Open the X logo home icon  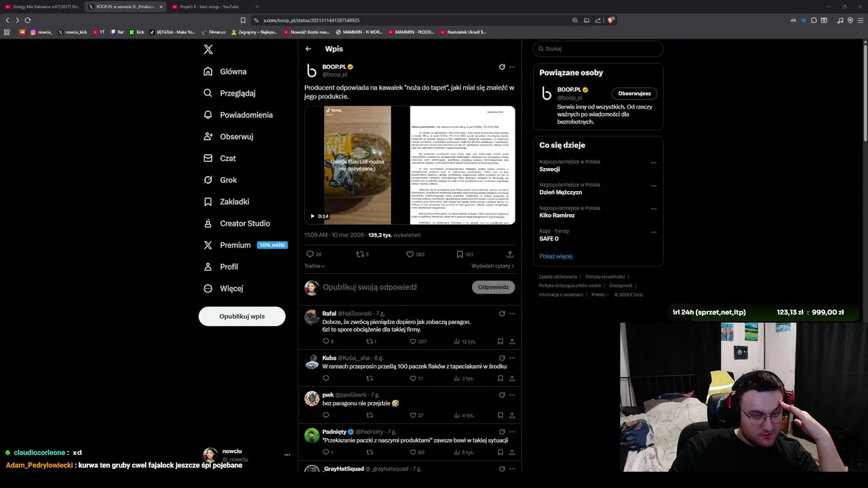[x=208, y=49]
